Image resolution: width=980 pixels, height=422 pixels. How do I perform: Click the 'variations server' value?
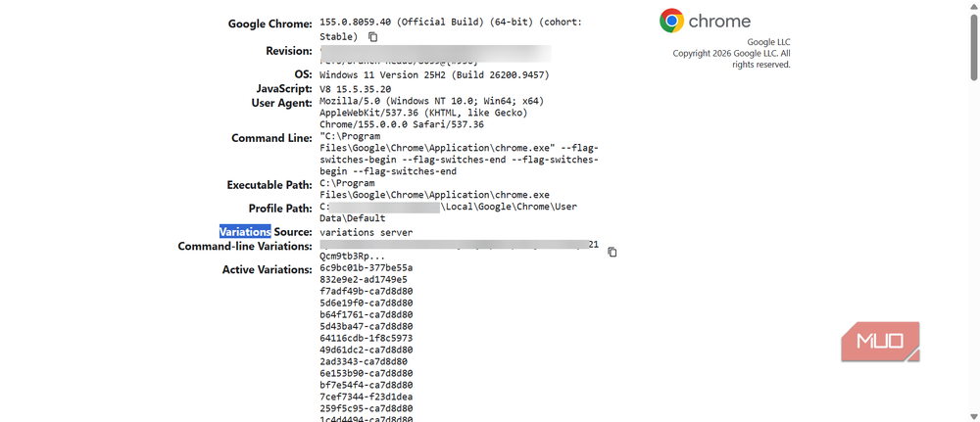366,232
